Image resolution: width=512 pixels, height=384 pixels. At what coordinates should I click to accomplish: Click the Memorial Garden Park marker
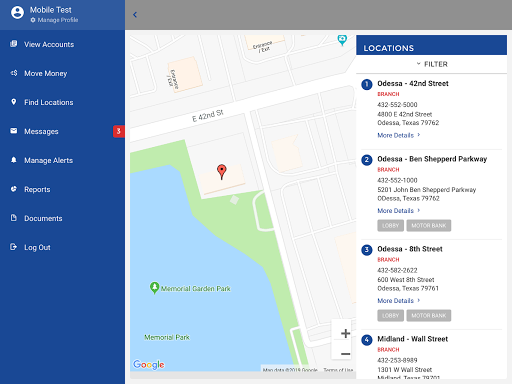point(154,288)
